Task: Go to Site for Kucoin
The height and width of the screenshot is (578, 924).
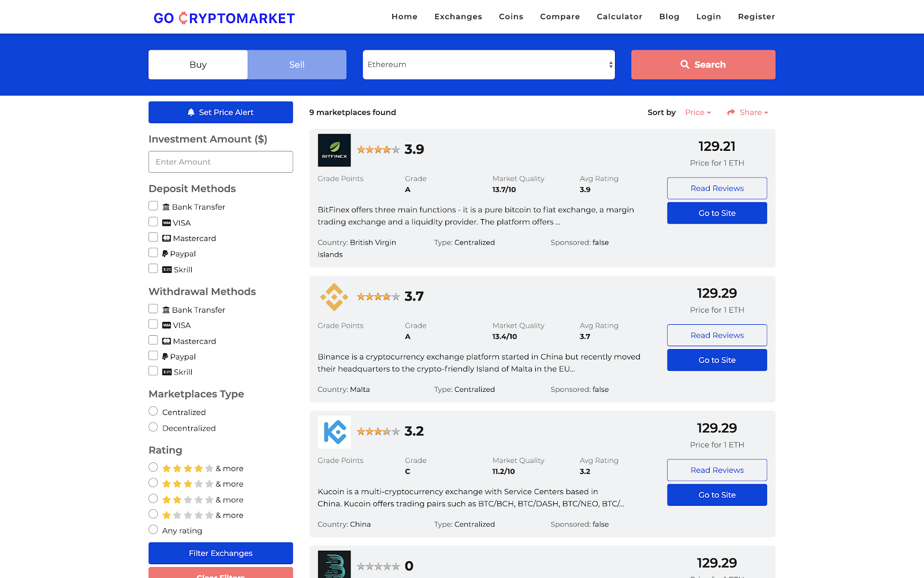Action: tap(717, 495)
